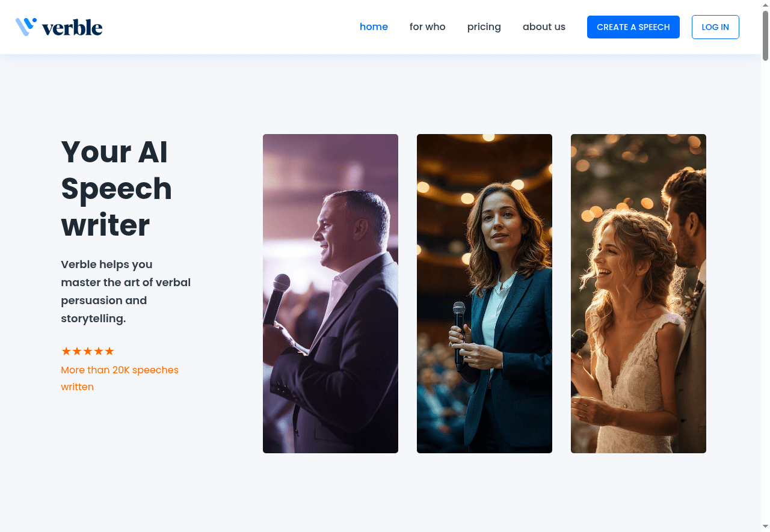The width and height of the screenshot is (770, 532).
Task: Open the pricing menu item
Action: (484, 27)
